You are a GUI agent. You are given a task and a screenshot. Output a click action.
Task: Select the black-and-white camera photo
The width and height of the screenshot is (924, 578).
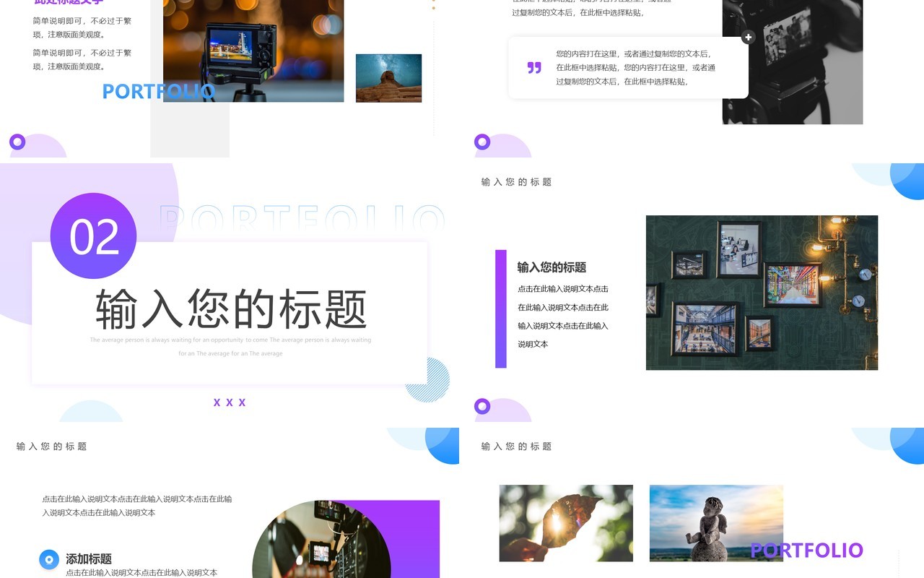tap(793, 62)
